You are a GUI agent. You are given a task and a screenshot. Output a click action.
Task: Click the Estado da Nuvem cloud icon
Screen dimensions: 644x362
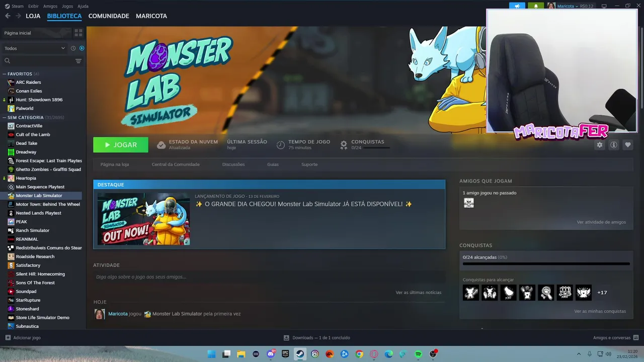click(x=161, y=145)
